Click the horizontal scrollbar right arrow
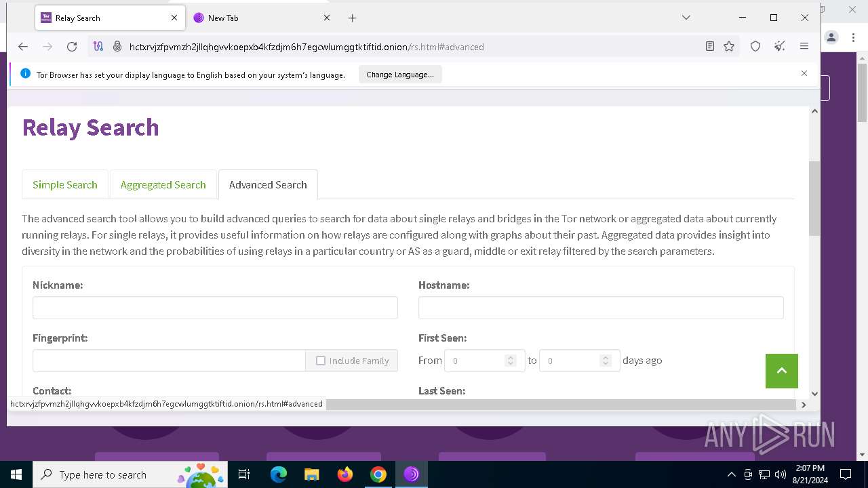 tap(804, 405)
